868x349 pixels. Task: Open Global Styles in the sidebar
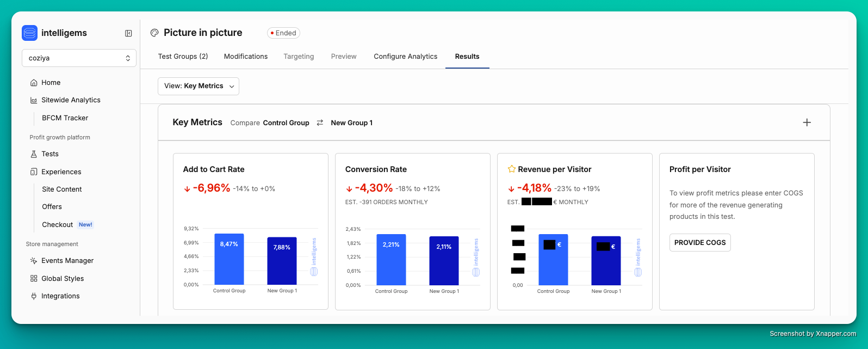(63, 279)
